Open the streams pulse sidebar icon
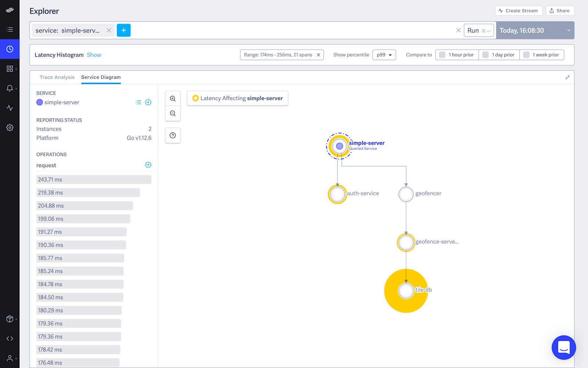This screenshot has width=588, height=368. (10, 108)
